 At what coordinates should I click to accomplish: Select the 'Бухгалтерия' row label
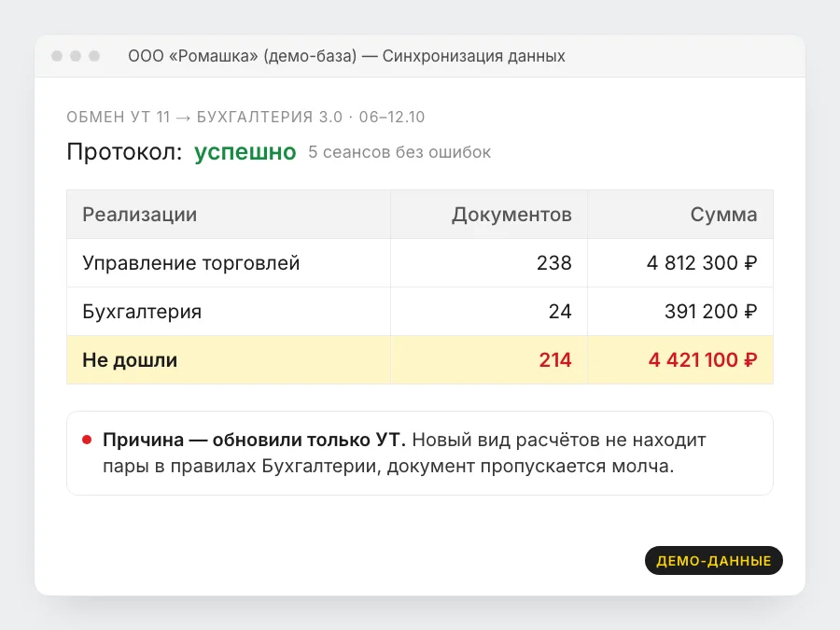[x=142, y=311]
